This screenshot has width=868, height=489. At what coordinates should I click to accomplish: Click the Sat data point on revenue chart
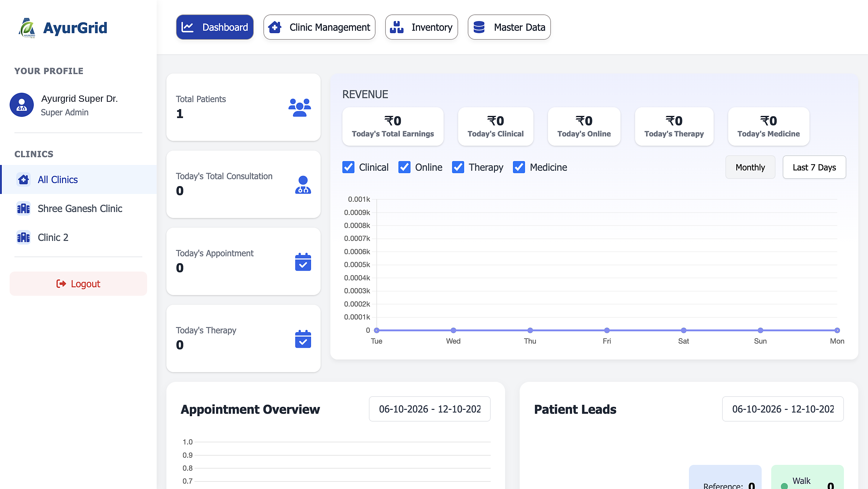(x=683, y=330)
